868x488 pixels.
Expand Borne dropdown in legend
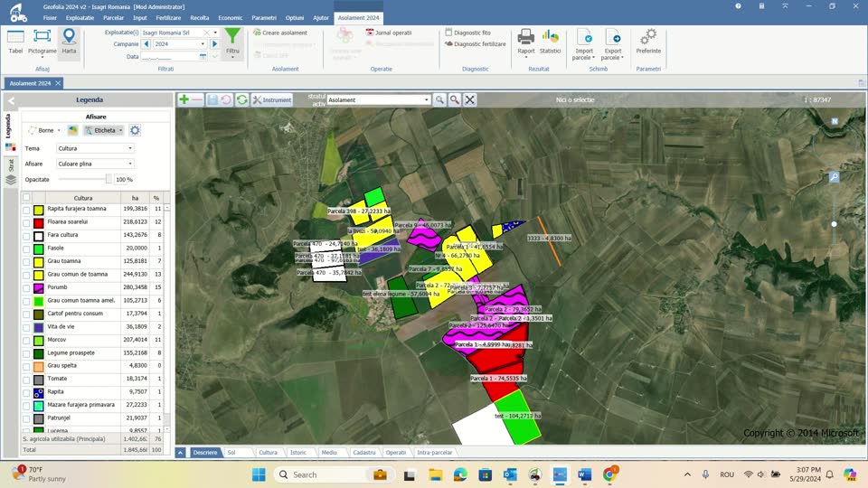59,130
